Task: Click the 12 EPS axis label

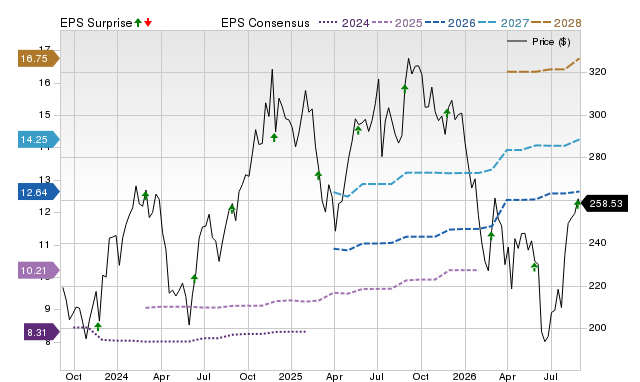Action: pos(44,212)
